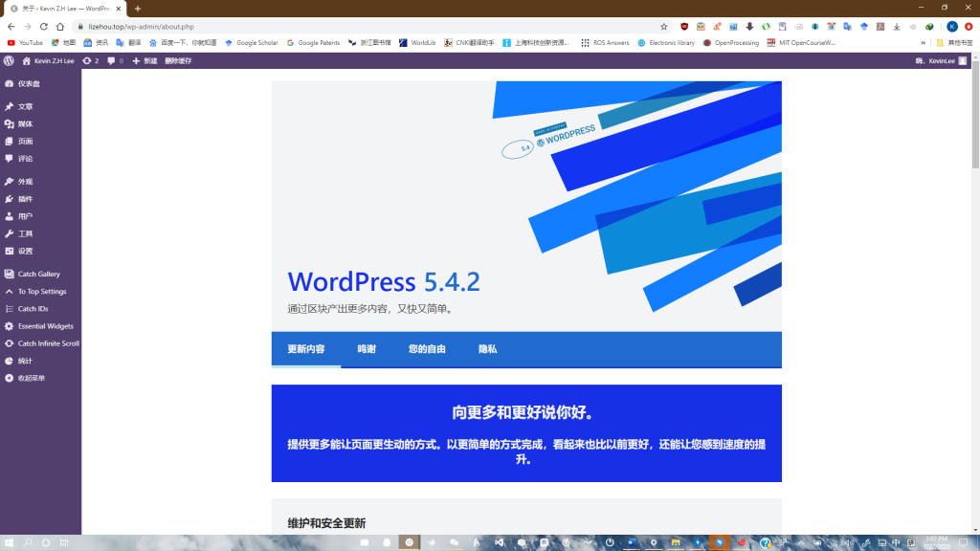
Task: Visit site via Kevin Z.H Lee admin bar link
Action: click(48, 60)
